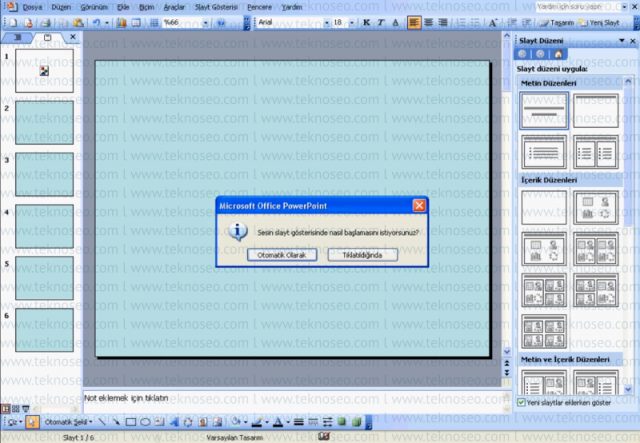Insert Clip Art from drawing toolbar
Image resolution: width=640 pixels, height=443 pixels.
coord(202,422)
